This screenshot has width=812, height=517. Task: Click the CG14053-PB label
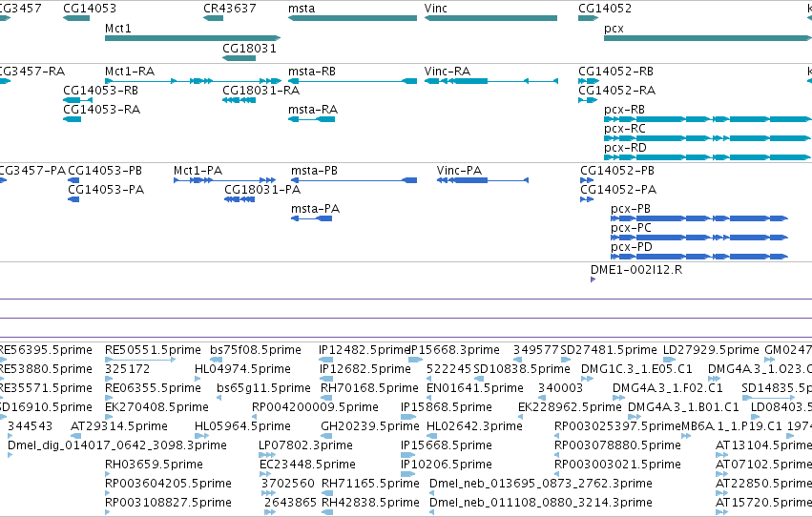tap(105, 170)
